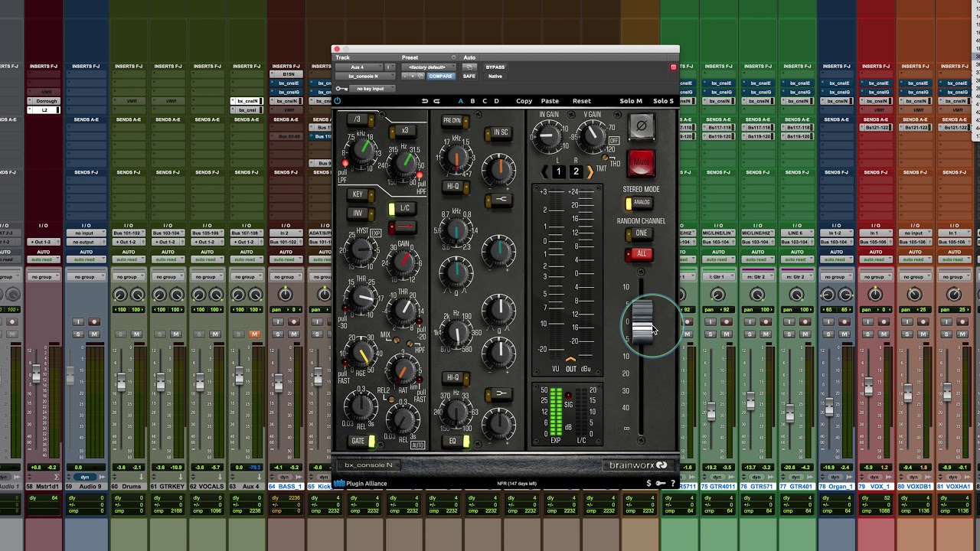Image resolution: width=980 pixels, height=551 pixels.
Task: Select settings slot B
Action: (x=472, y=101)
